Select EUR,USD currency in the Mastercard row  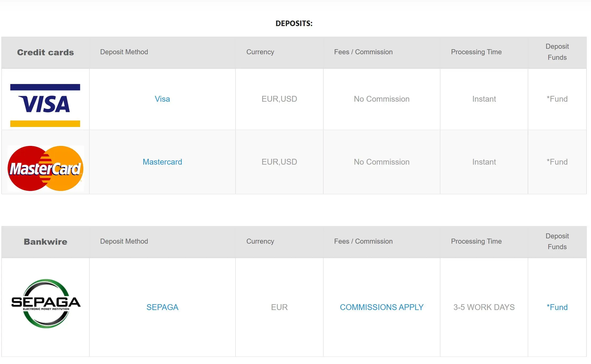279,162
